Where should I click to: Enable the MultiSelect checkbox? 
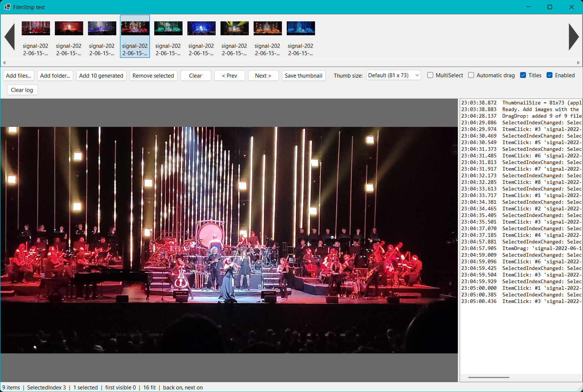point(430,75)
